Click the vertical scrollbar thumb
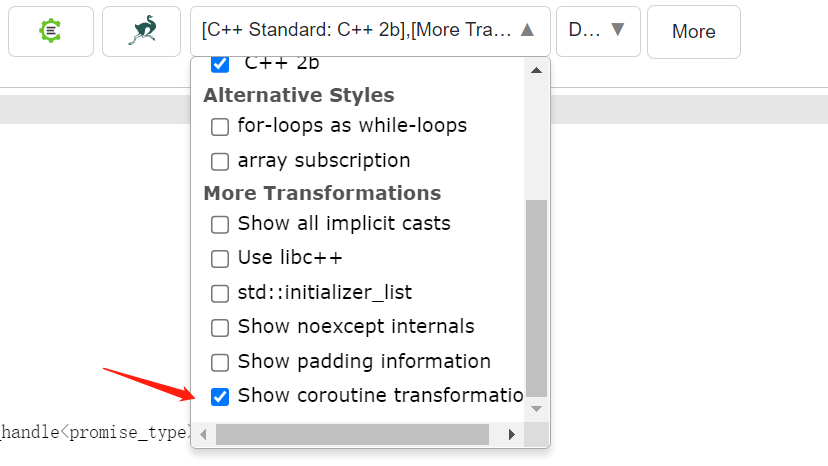This screenshot has height=466, width=828. 537,297
